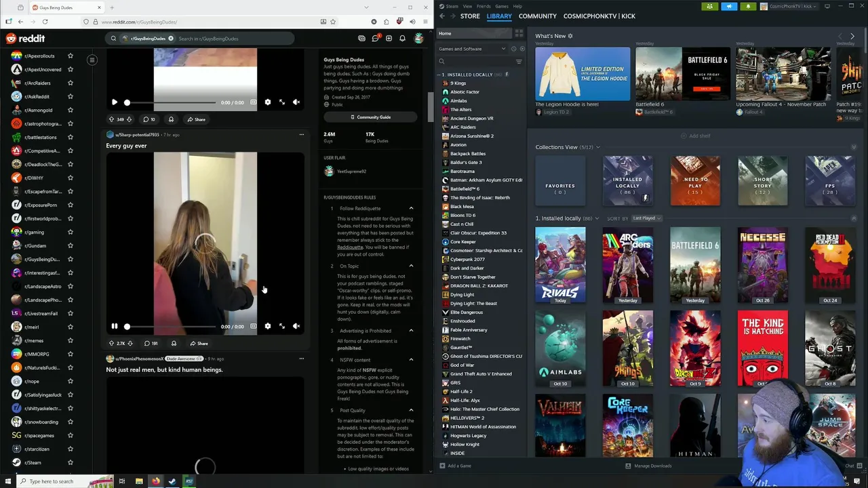The height and width of the screenshot is (488, 868).
Task: Click Reddit create post plus icon
Action: [389, 39]
